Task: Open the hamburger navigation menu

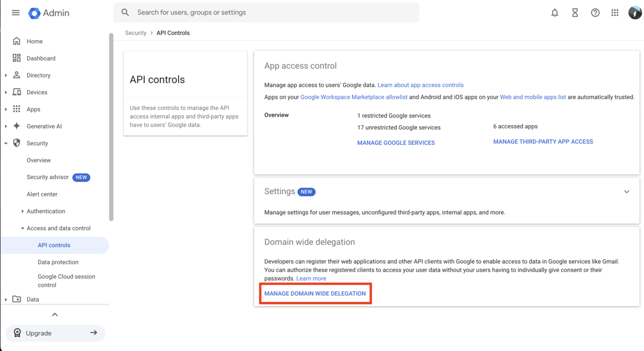Action: tap(15, 12)
